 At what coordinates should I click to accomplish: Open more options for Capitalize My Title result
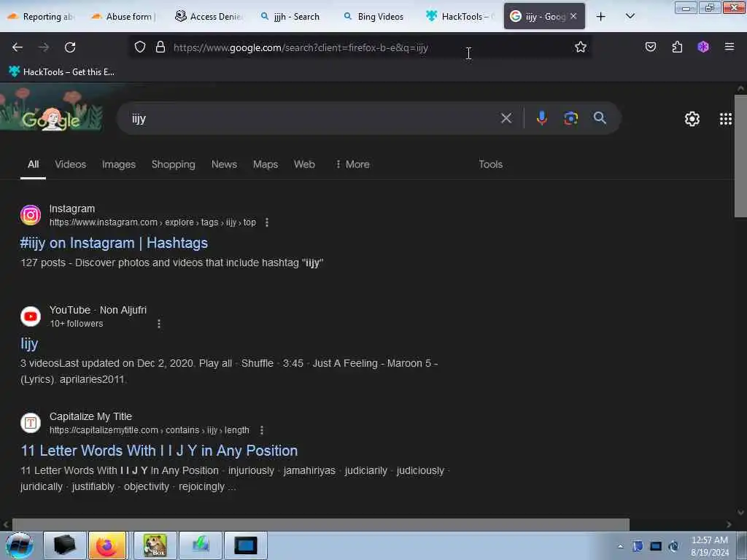click(262, 430)
